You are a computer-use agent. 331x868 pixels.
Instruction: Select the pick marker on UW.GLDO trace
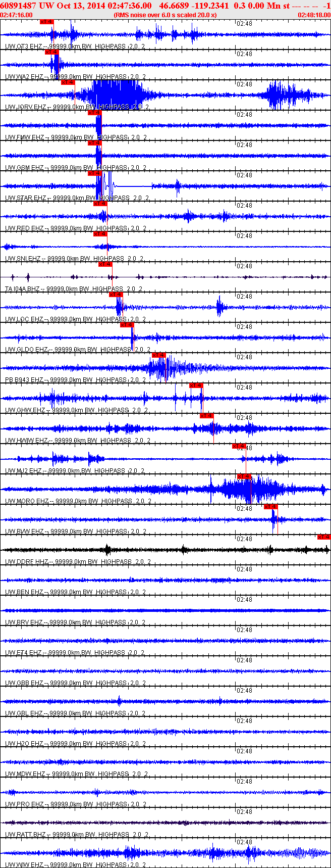coord(127,325)
